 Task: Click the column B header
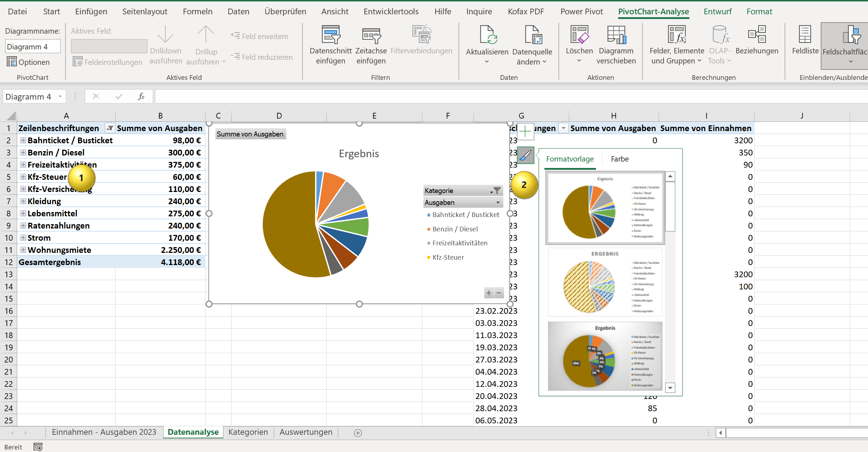pyautogui.click(x=160, y=116)
